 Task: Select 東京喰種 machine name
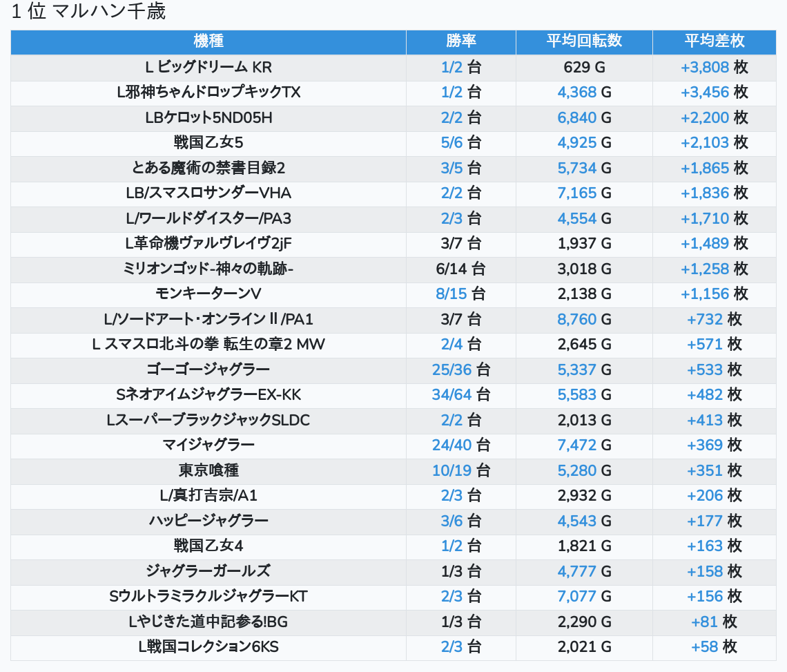coord(208,470)
